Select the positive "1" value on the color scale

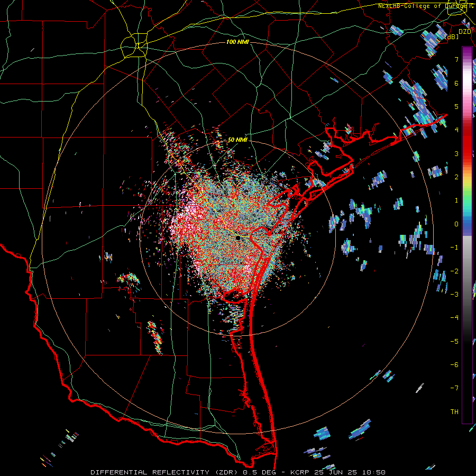point(456,200)
